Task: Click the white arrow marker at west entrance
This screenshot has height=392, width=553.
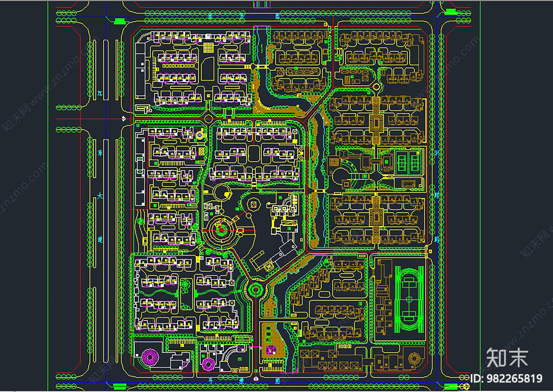Action: tap(124, 119)
